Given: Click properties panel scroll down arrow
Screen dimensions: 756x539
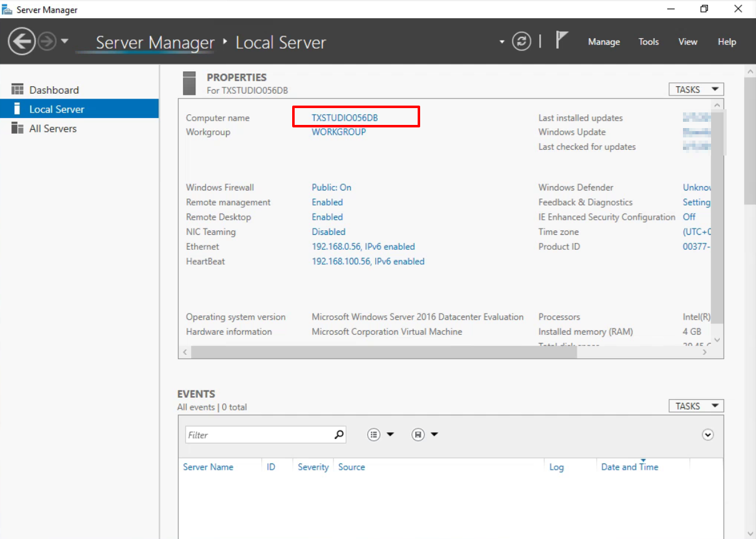Looking at the screenshot, I should 717,340.
